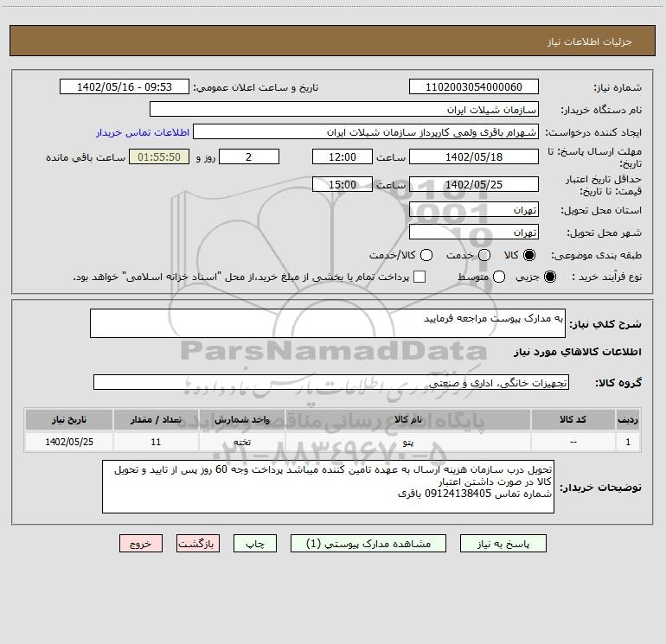Click the general description box به مدارک پیوست

pyautogui.click(x=328, y=323)
